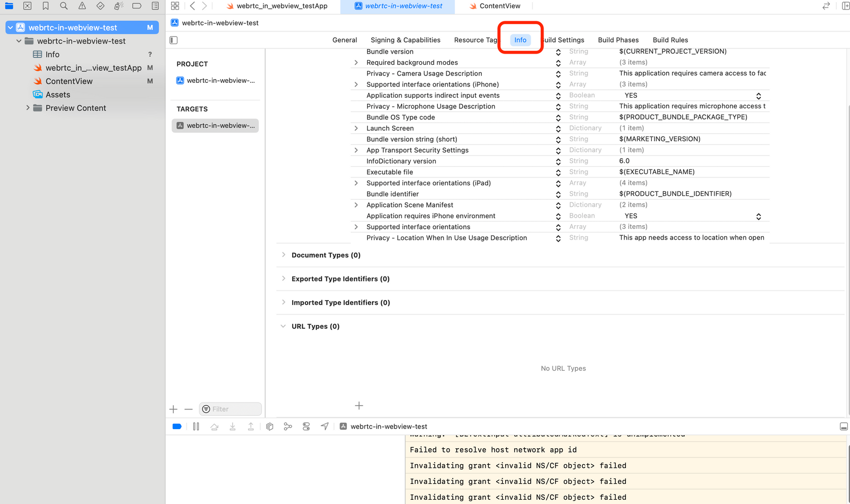Open the Signing & Capabilities tab
The width and height of the screenshot is (850, 504).
[x=405, y=40]
